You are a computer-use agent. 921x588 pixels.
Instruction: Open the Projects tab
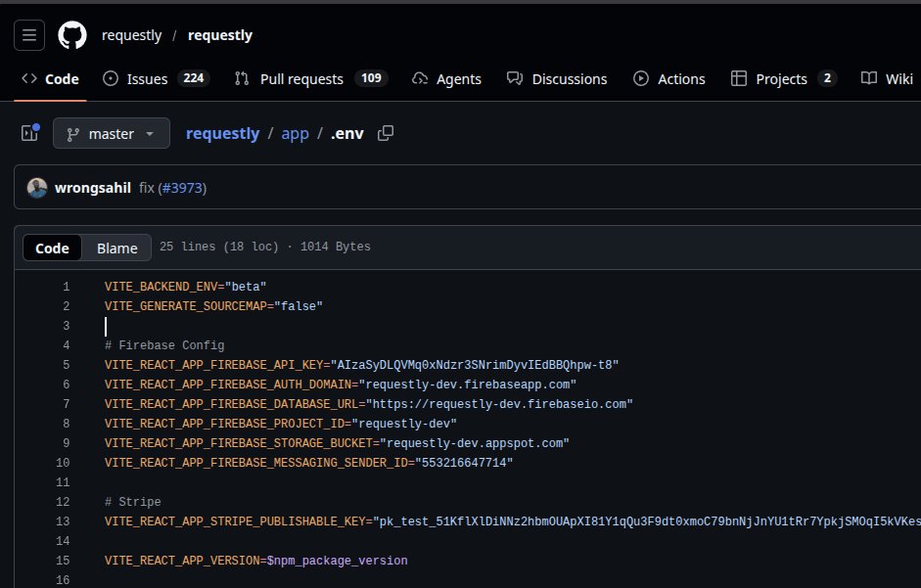tap(784, 78)
